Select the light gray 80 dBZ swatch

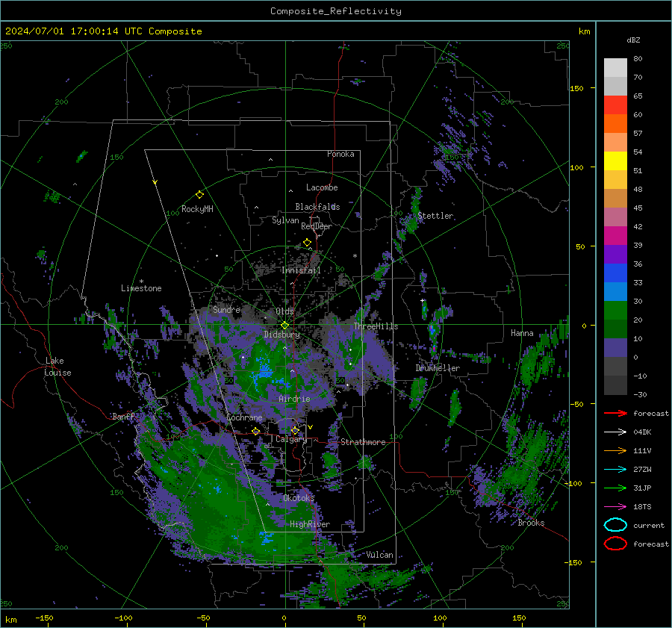point(615,68)
